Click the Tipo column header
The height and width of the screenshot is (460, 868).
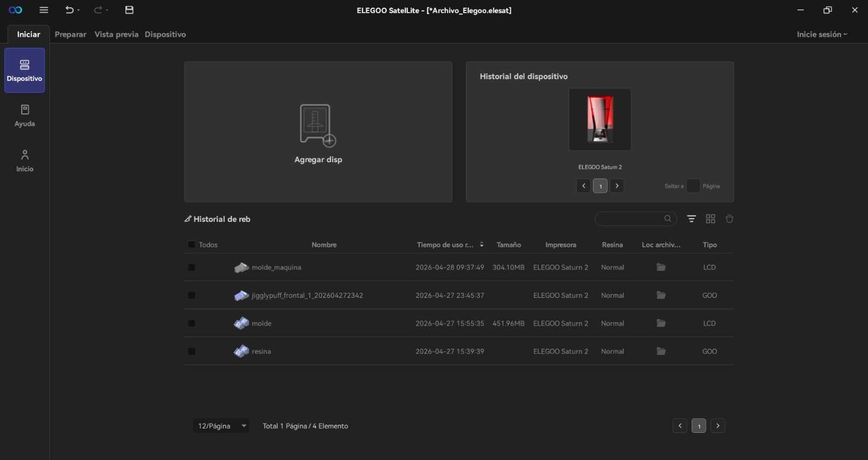tap(710, 245)
